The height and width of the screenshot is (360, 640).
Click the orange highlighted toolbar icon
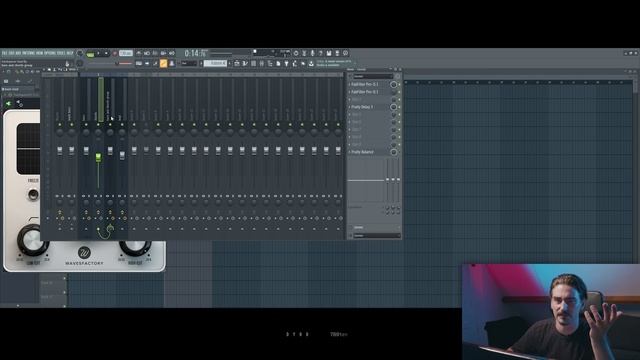pos(163,63)
